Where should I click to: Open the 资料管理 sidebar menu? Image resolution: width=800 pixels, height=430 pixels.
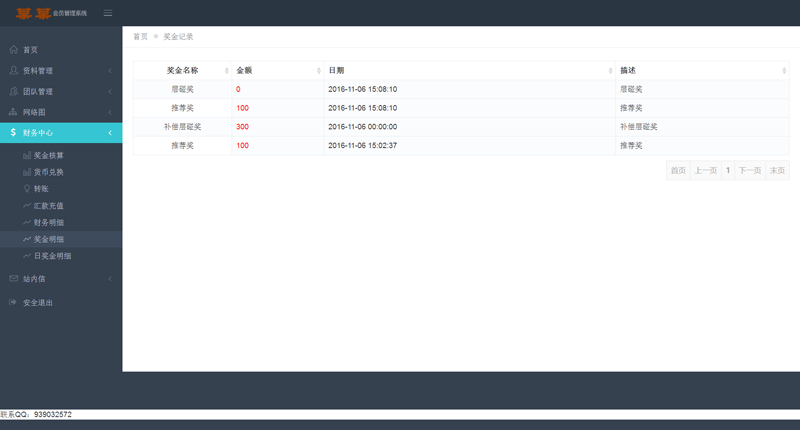click(x=61, y=70)
